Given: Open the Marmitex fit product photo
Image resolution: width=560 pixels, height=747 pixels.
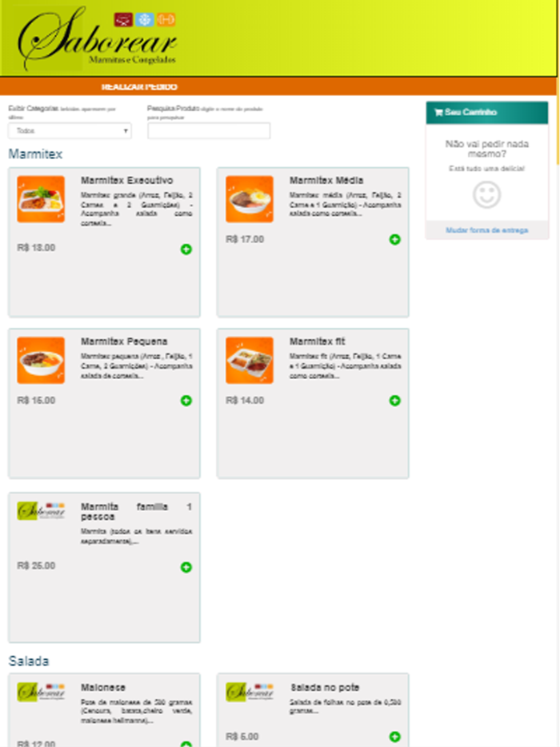Looking at the screenshot, I should tap(250, 360).
